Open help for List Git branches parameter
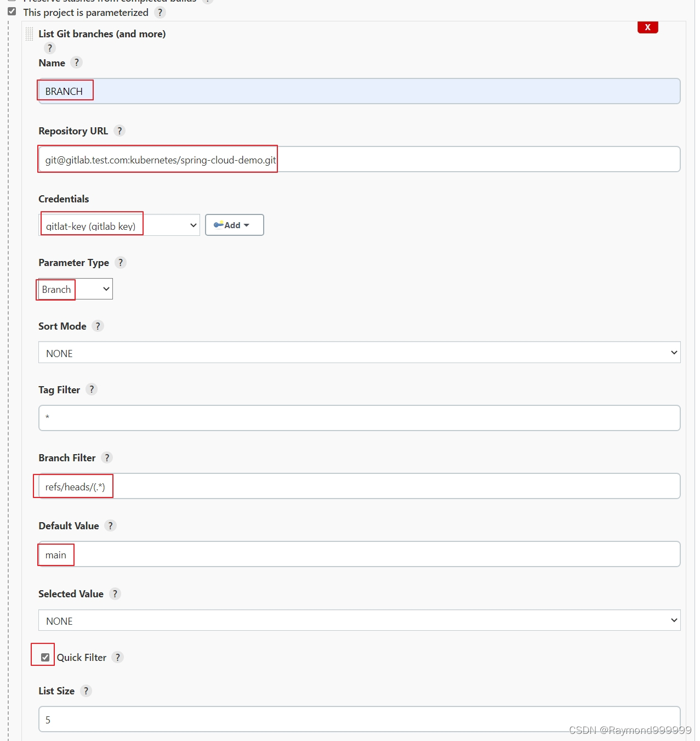This screenshot has width=700, height=741. click(50, 48)
